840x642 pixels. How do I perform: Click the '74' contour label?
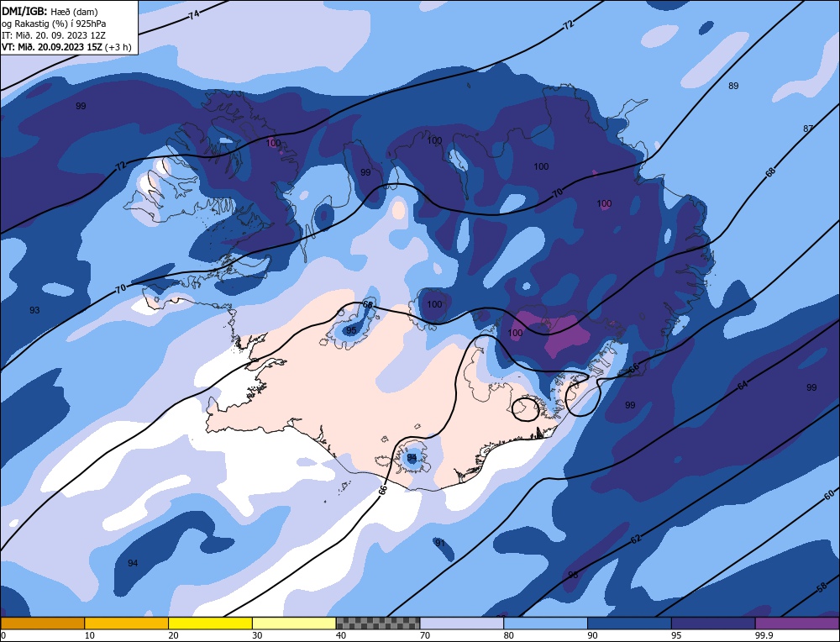tap(194, 15)
